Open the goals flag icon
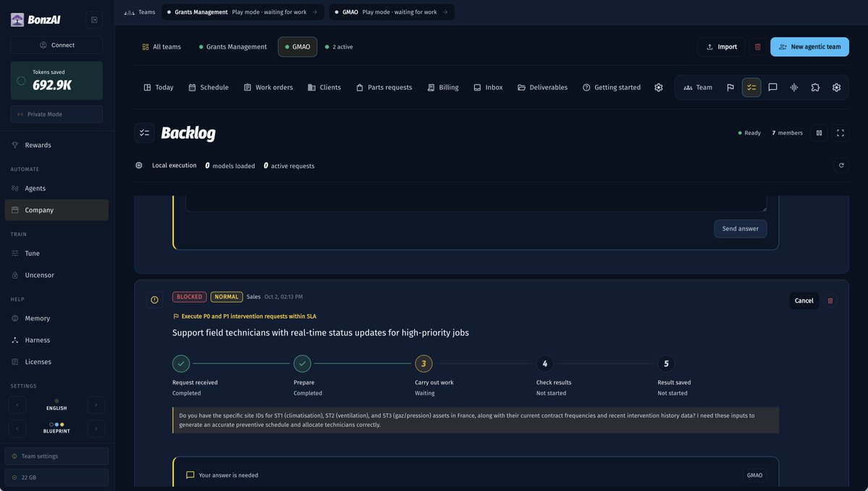The height and width of the screenshot is (491, 868). [x=730, y=88]
